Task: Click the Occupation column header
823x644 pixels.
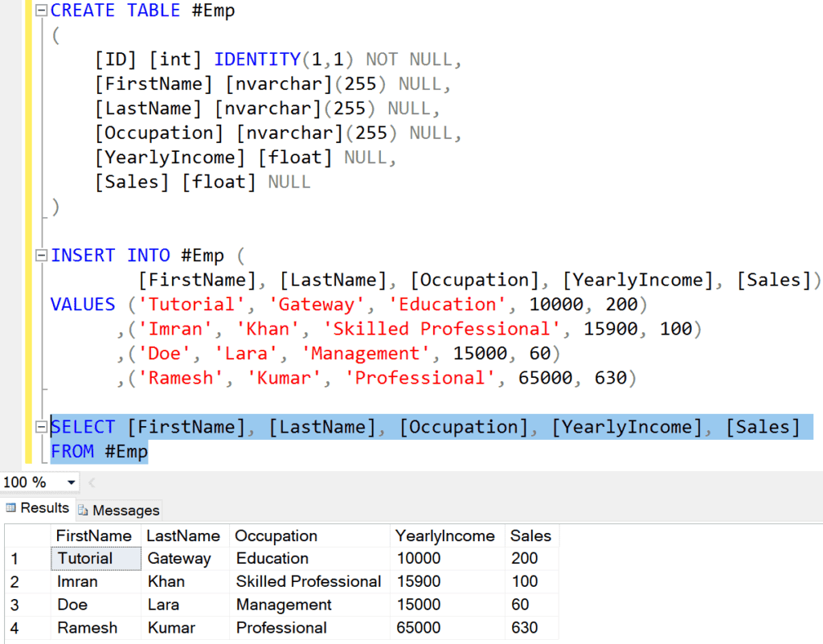Action: tap(276, 535)
